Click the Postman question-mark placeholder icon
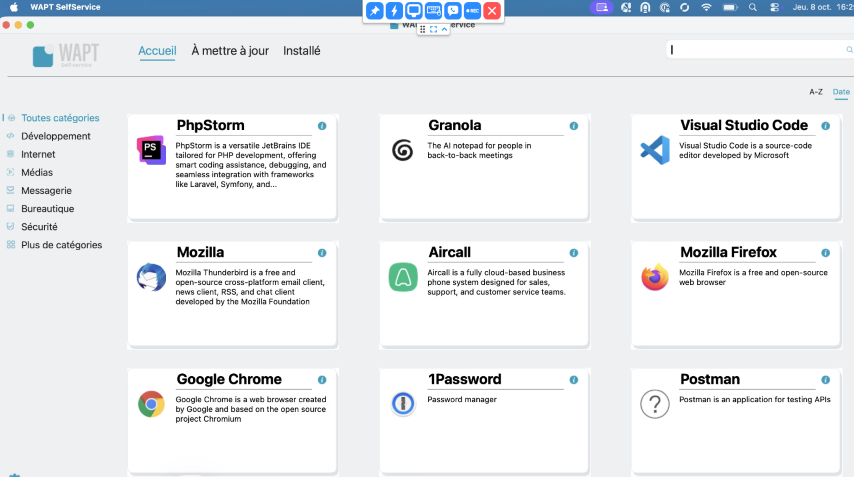This screenshot has height=477, width=854. click(655, 404)
